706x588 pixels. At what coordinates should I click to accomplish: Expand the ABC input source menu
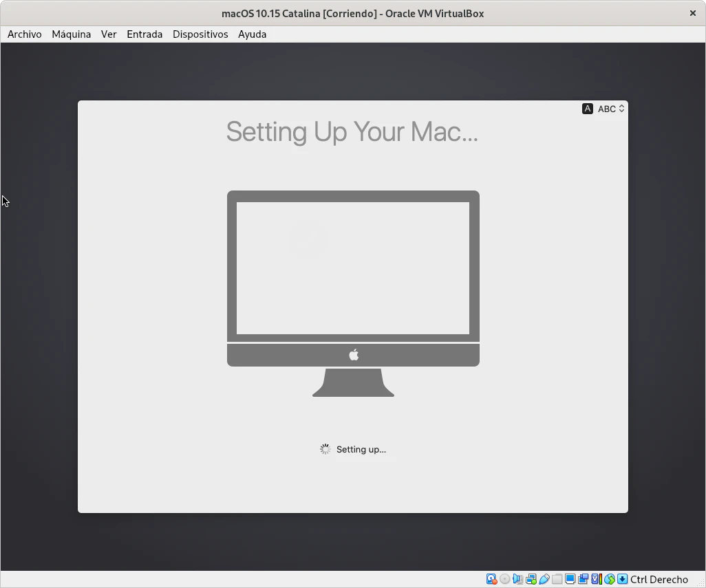pyautogui.click(x=610, y=109)
